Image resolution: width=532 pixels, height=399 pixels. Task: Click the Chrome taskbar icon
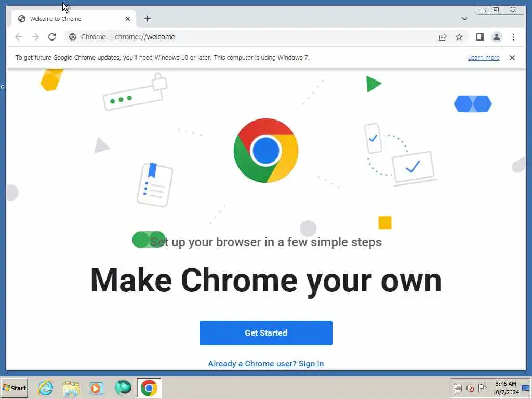(149, 388)
